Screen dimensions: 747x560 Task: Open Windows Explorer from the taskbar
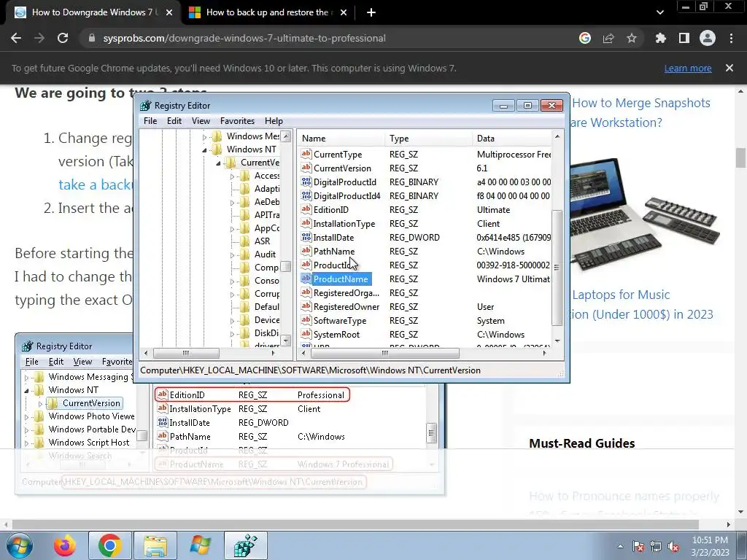(155, 545)
